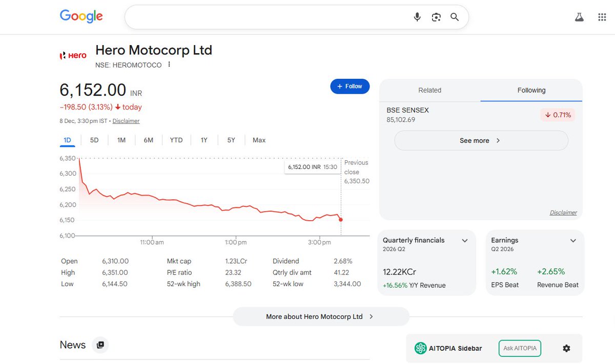Click the P/E ratio value 23.32
The height and width of the screenshot is (364, 615).
(x=233, y=272)
